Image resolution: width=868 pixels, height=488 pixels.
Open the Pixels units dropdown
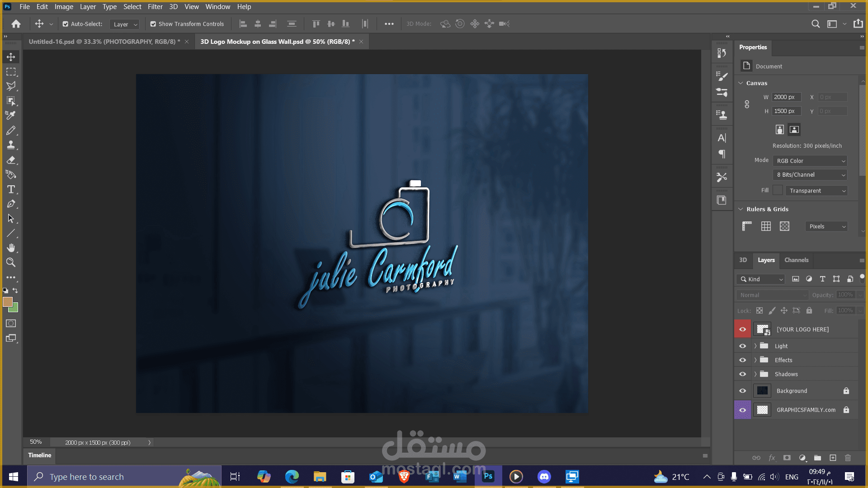[x=826, y=226]
